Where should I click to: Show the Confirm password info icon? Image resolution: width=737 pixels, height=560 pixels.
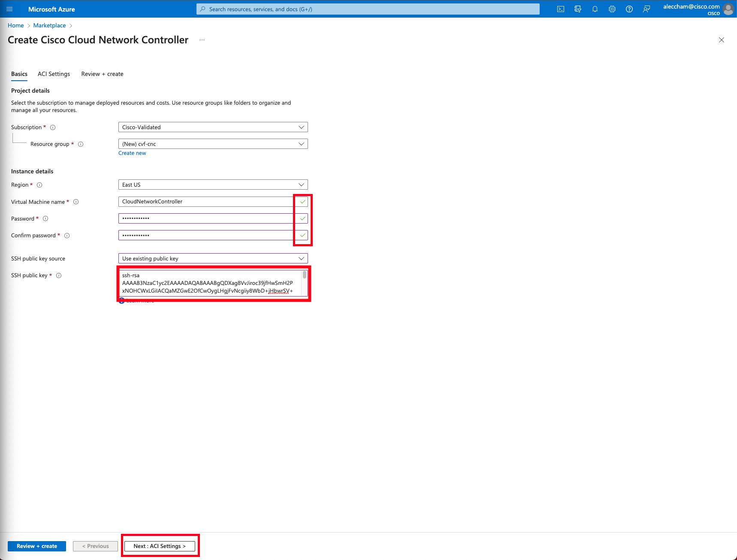pos(67,236)
